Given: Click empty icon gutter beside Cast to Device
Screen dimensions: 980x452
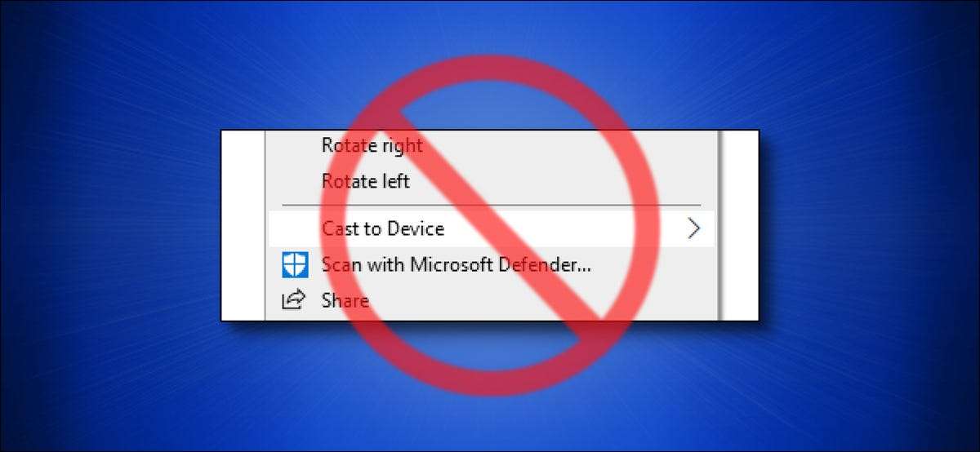Looking at the screenshot, I should coord(294,228).
